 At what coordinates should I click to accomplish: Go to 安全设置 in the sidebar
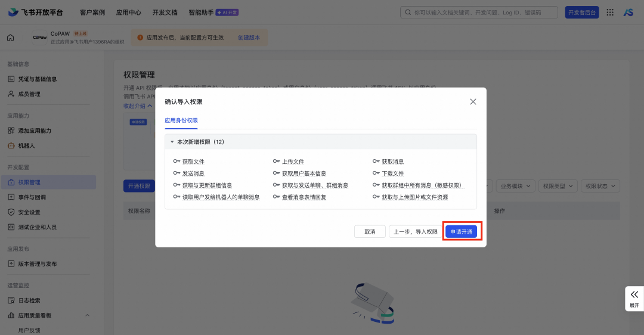click(29, 212)
